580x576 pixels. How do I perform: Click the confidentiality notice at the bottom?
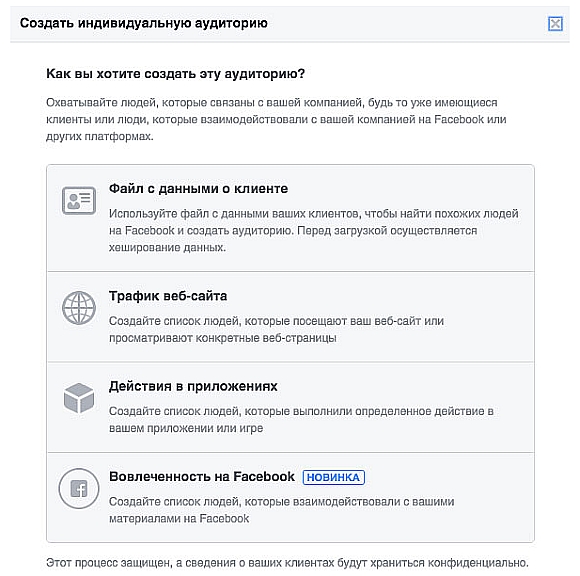[287, 563]
